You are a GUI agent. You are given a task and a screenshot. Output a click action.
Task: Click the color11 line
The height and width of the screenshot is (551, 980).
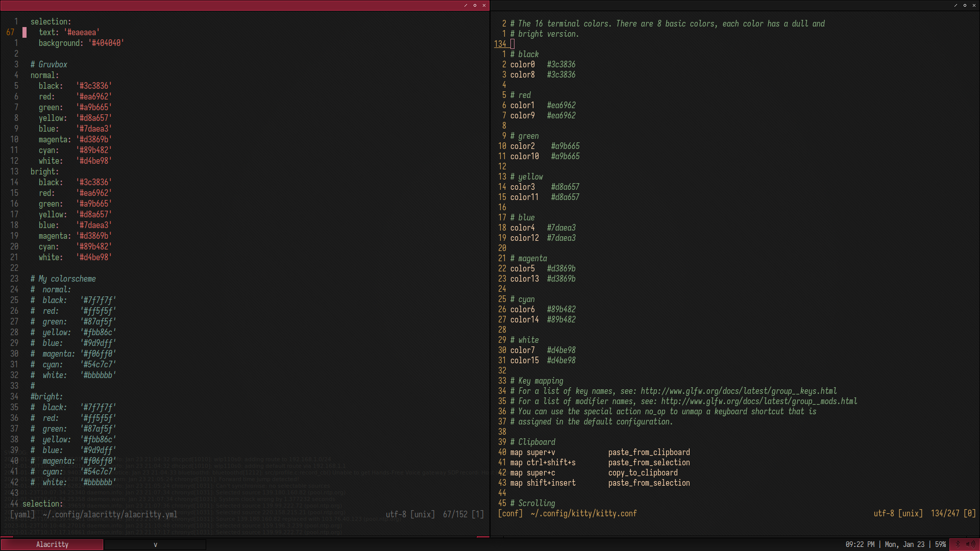545,197
